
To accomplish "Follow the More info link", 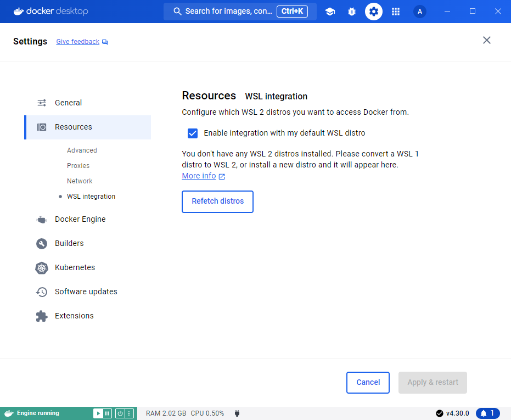I will [x=199, y=176].
